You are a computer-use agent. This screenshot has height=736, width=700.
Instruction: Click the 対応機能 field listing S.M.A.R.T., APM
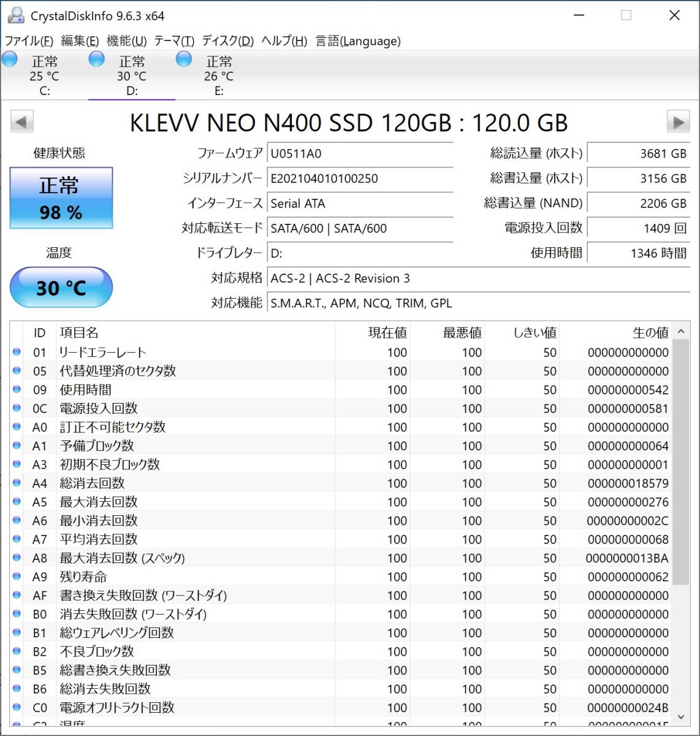click(x=479, y=303)
